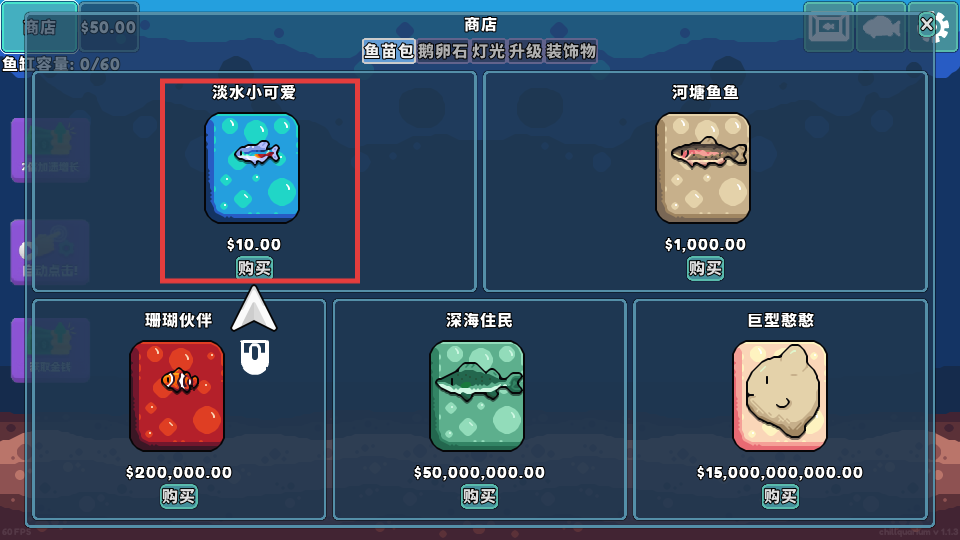Open the aquarium camera view icon
This screenshot has width=960, height=540.
[828, 27]
